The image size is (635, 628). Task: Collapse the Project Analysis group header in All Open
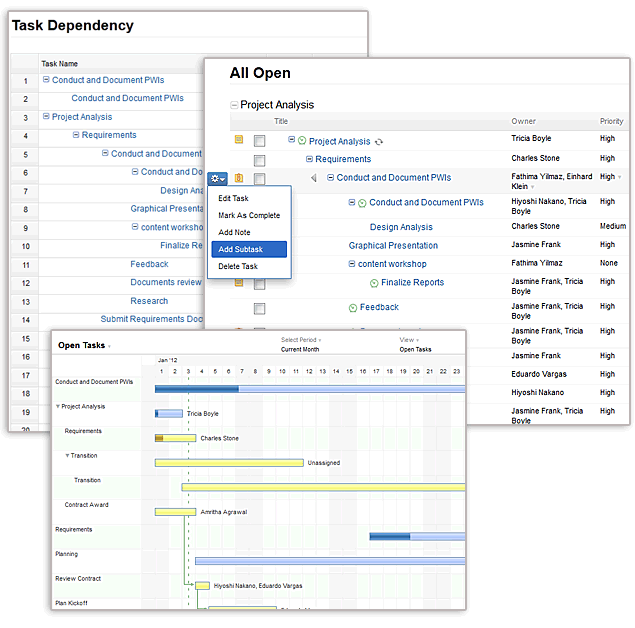(234, 105)
